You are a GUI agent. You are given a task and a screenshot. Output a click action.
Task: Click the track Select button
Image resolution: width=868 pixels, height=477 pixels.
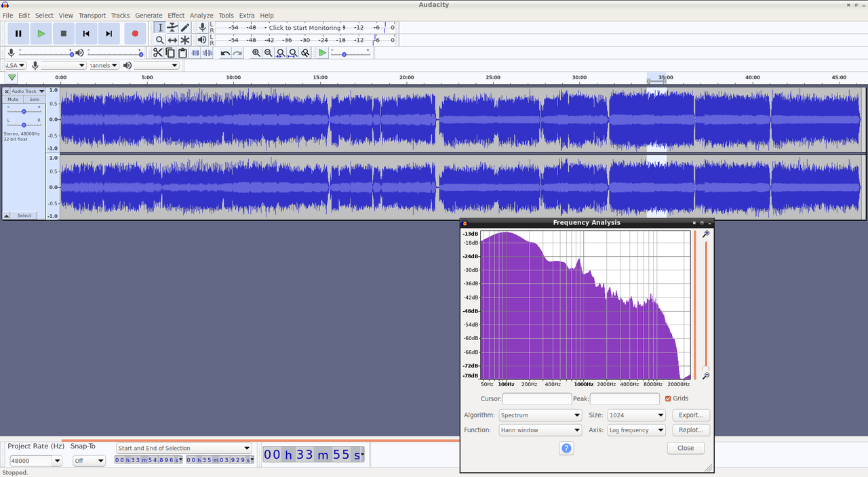tap(24, 215)
